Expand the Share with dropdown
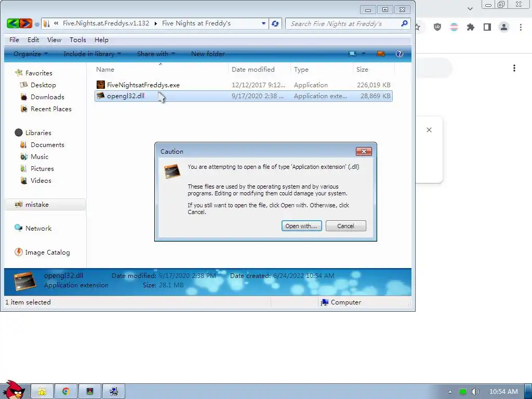The width and height of the screenshot is (532, 399). coord(156,54)
